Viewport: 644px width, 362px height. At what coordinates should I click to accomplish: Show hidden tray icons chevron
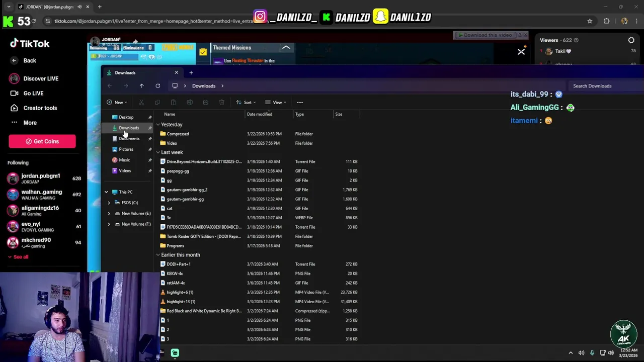click(x=571, y=353)
